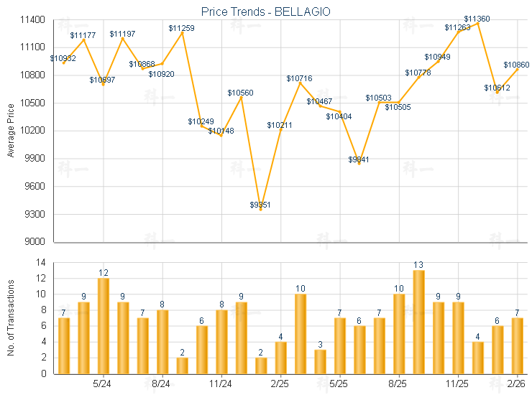Click the $9351 lowest price point

pyautogui.click(x=261, y=210)
